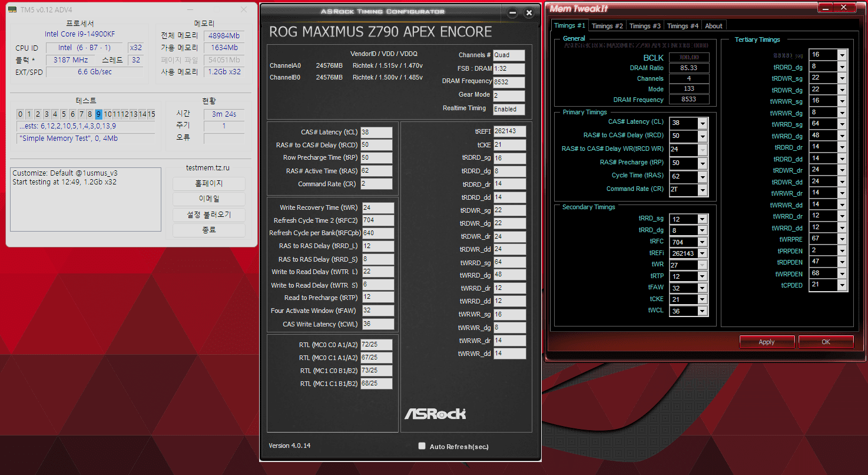This screenshot has height=475, width=868.
Task: Open the tWCL dropdown in Mem TweakIt
Action: (702, 311)
